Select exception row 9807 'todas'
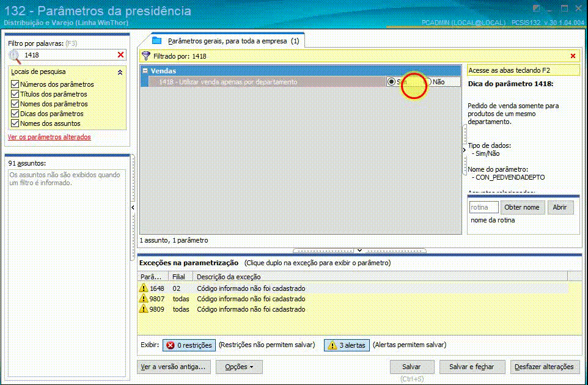This screenshot has height=385, width=588. (x=353, y=299)
